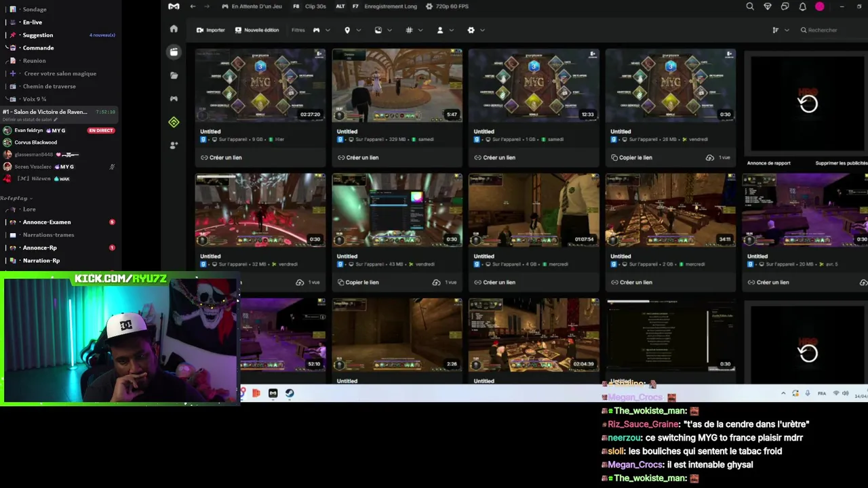Open the clip thumbnail lasting 01:07:54
Viewport: 868px width, 488px height.
[534, 209]
